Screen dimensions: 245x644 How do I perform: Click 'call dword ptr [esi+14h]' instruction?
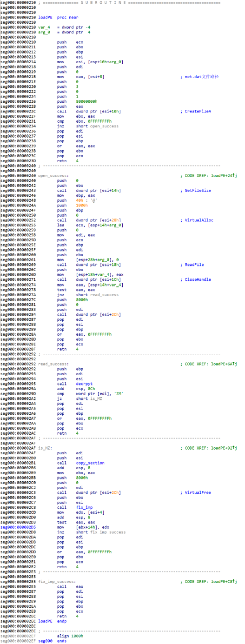89,191
